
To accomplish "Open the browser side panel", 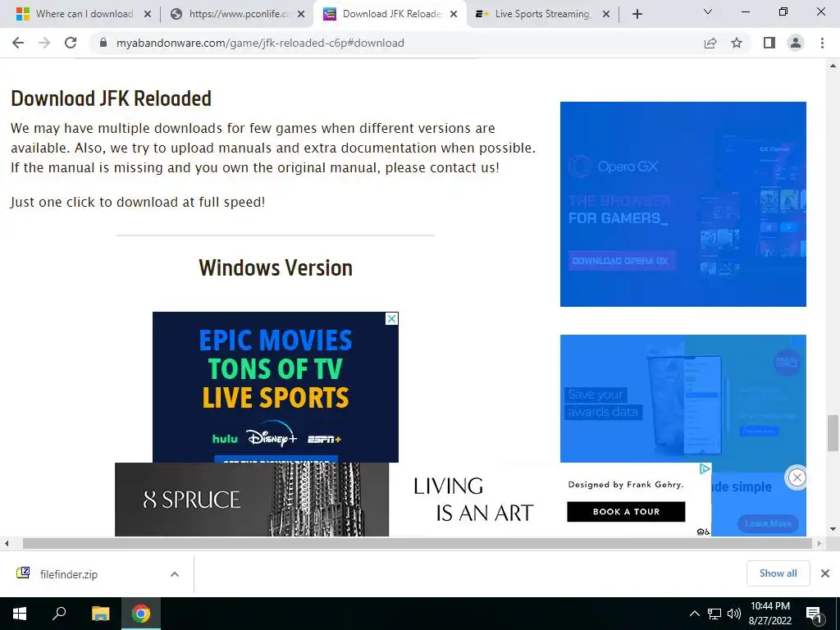I will [769, 43].
